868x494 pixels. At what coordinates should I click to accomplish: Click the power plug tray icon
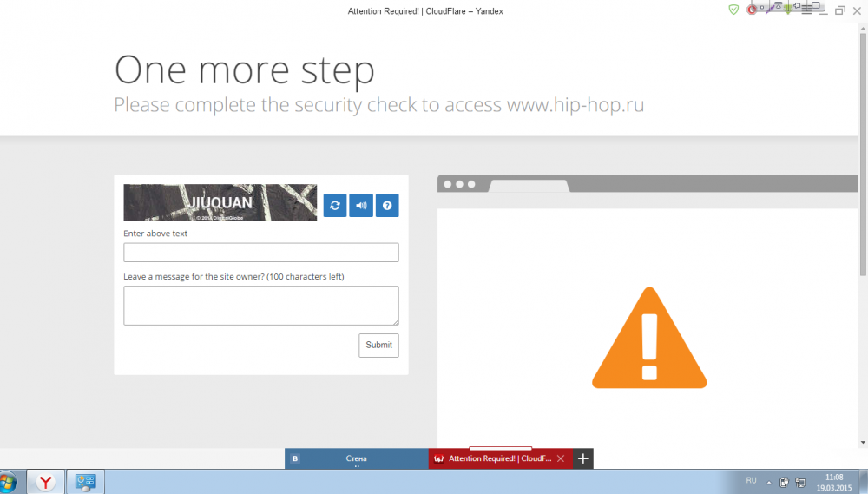(x=784, y=483)
